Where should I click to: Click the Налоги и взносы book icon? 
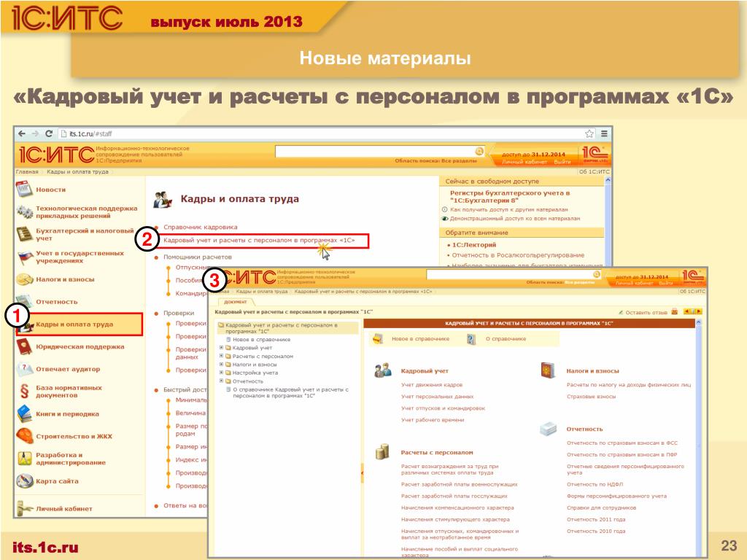(x=549, y=370)
